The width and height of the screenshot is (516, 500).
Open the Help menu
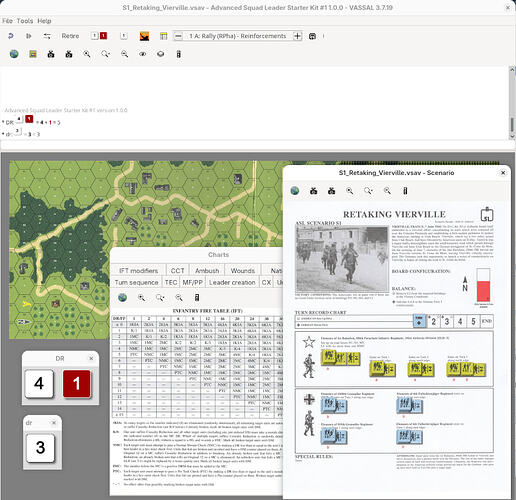point(44,21)
